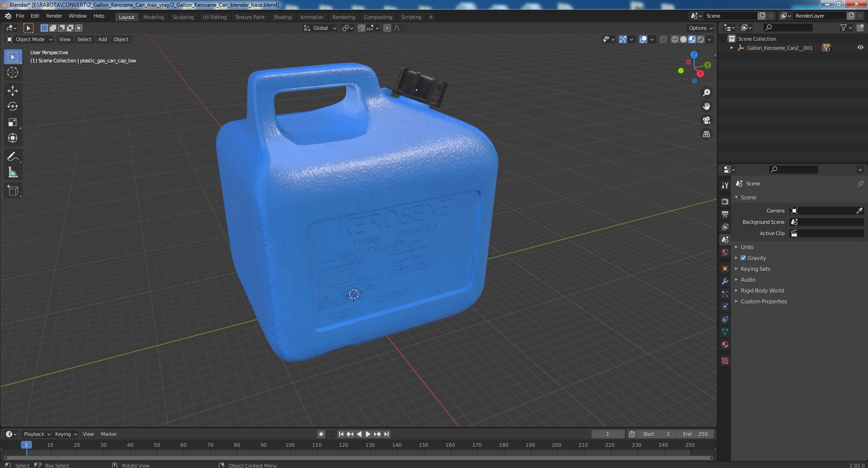The image size is (868, 468).
Task: Toggle X-ray mode
Action: point(663,39)
